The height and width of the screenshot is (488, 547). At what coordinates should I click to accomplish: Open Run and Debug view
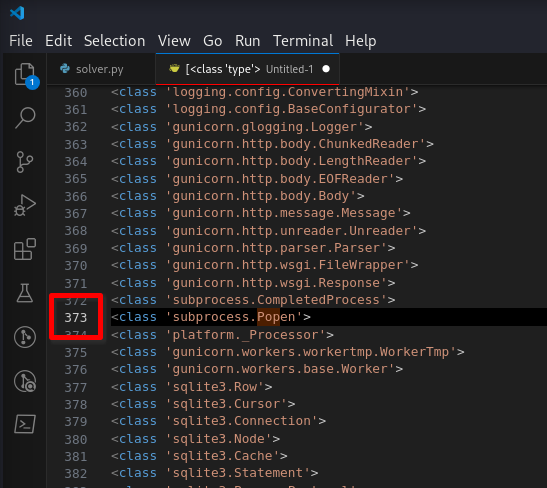click(25, 206)
